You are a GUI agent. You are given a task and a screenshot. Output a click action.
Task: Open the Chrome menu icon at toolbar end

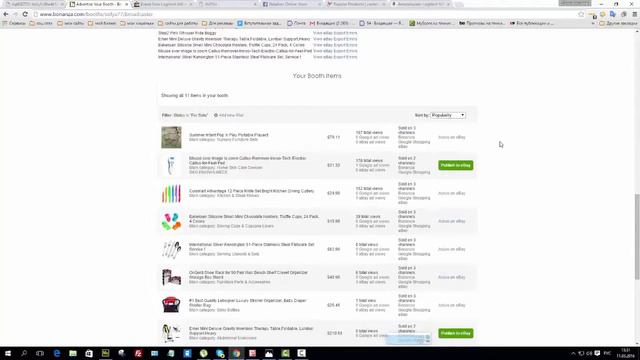pyautogui.click(x=635, y=14)
